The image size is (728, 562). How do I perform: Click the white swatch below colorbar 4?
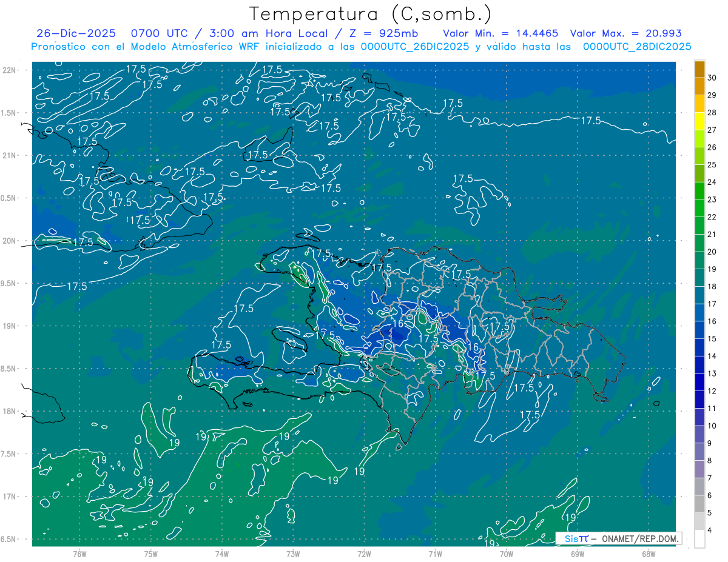(x=699, y=539)
